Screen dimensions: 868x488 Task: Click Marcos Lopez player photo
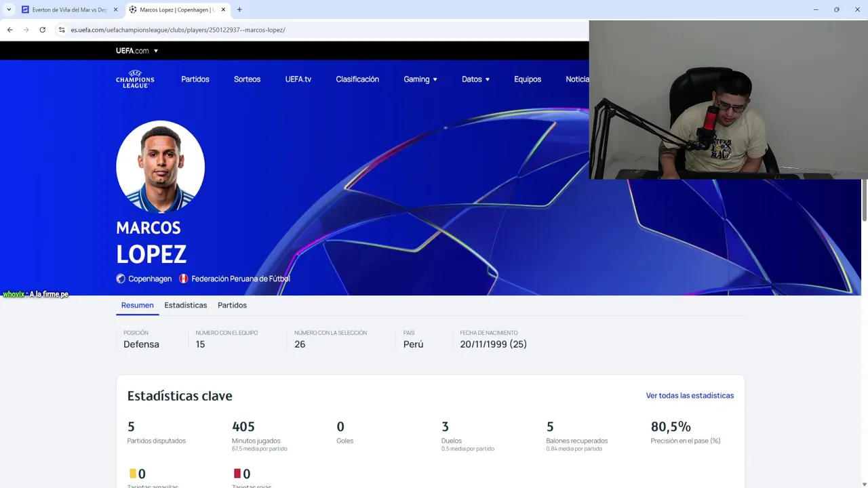pos(160,166)
